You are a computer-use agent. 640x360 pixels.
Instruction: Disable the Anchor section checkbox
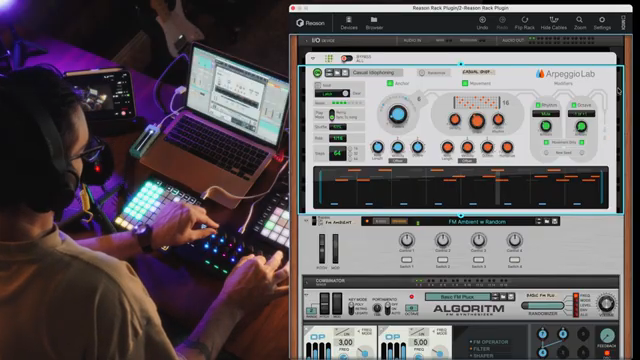click(390, 83)
